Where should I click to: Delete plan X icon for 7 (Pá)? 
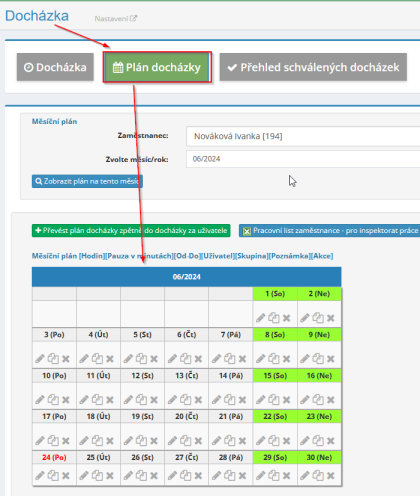[242, 359]
